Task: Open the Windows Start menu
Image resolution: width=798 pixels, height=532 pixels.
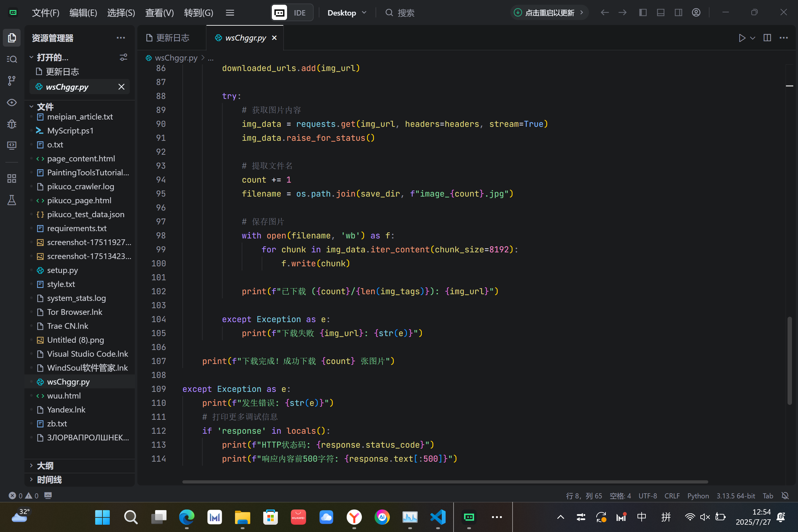Action: pos(102,517)
